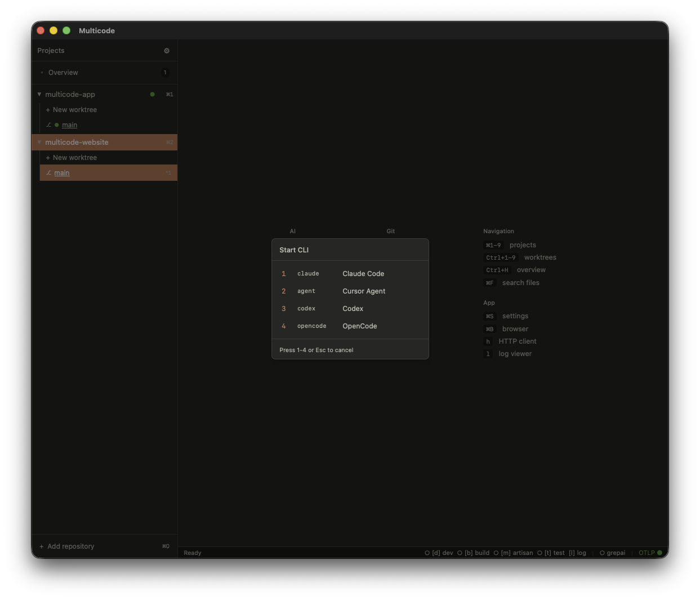Click the Overview bullet icon
The image size is (700, 600).
[x=42, y=72]
